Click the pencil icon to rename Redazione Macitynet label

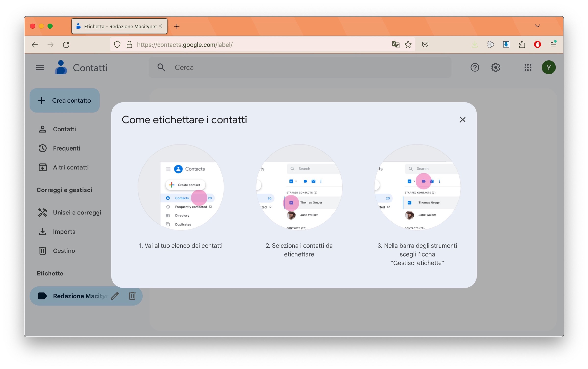pyautogui.click(x=115, y=296)
